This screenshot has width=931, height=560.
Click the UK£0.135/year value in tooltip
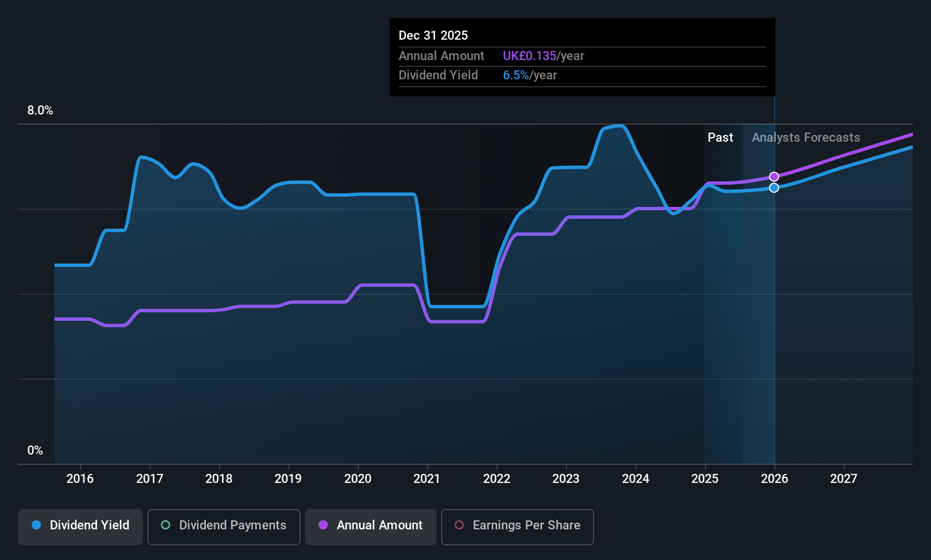pyautogui.click(x=543, y=56)
